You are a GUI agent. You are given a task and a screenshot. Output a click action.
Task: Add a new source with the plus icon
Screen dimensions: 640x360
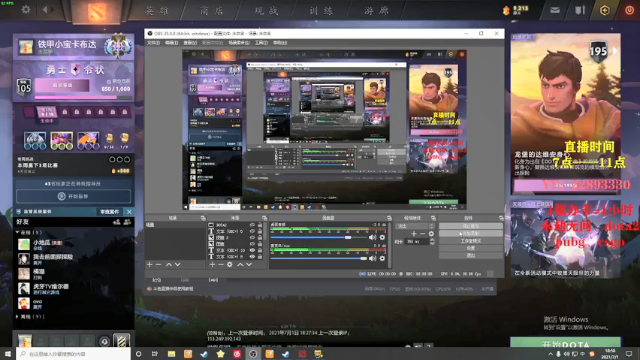tap(212, 265)
